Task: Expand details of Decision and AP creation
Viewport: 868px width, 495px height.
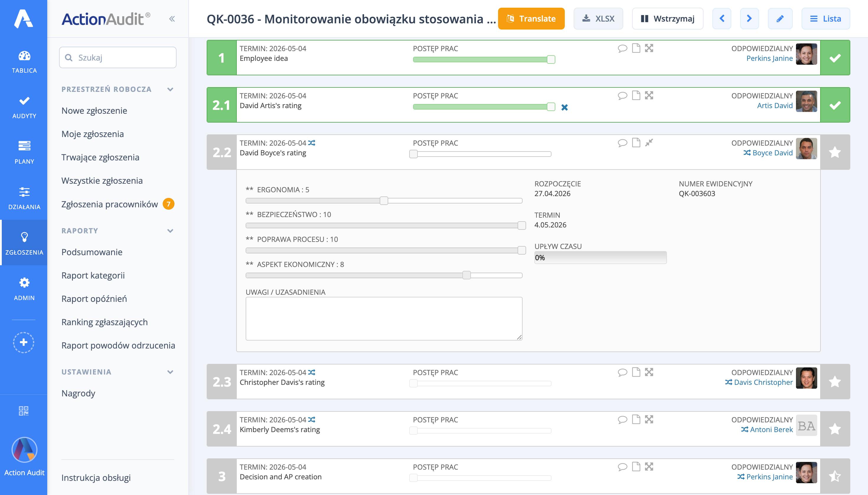Action: [x=649, y=467]
